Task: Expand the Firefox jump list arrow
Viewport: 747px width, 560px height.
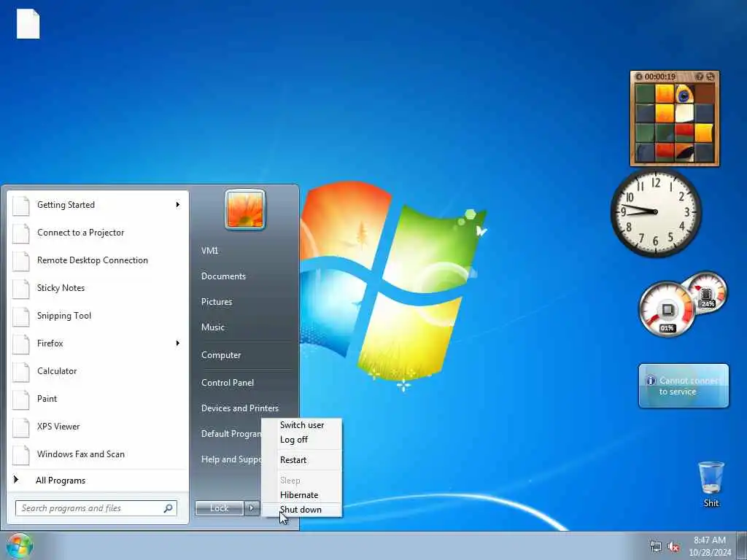Action: [178, 343]
